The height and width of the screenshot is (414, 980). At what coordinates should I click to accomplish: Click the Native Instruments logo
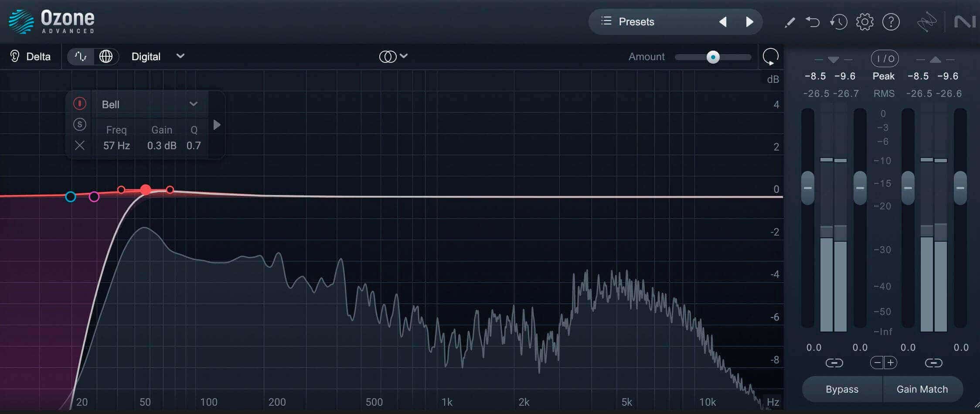coord(964,22)
